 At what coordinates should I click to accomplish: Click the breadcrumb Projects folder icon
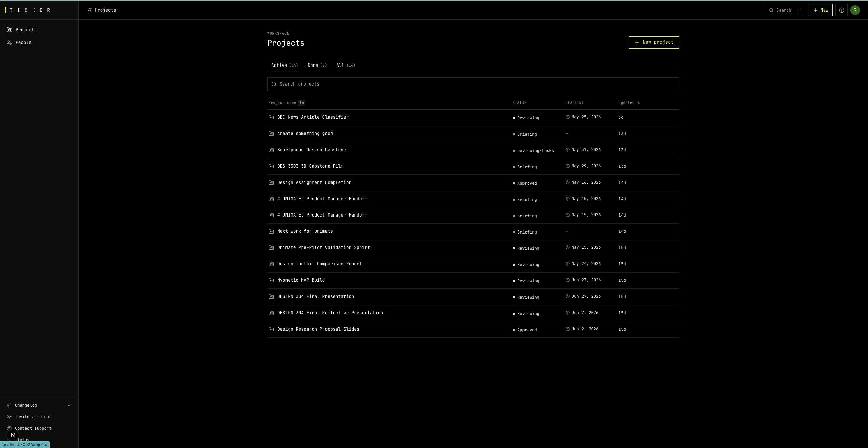coord(90,10)
